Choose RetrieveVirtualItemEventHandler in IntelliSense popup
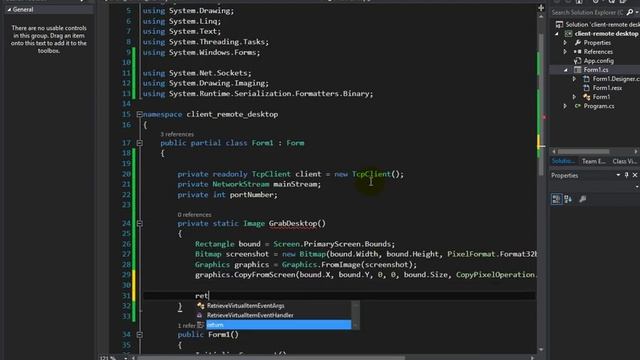The image size is (640, 360). click(250, 315)
